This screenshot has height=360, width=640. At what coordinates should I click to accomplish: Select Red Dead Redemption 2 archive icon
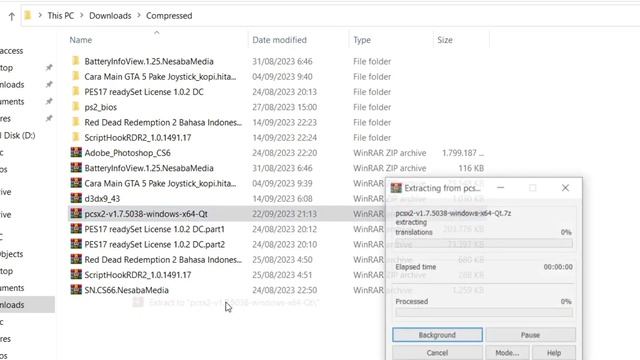[x=76, y=259]
